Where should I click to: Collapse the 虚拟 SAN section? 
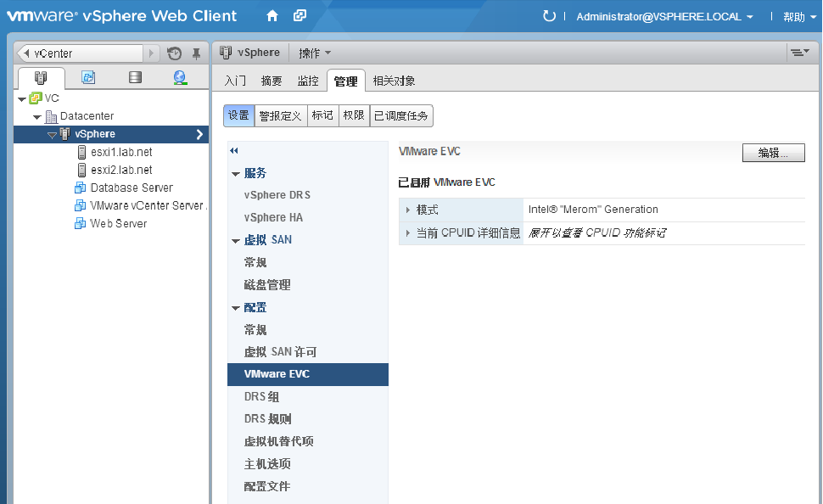coord(236,241)
